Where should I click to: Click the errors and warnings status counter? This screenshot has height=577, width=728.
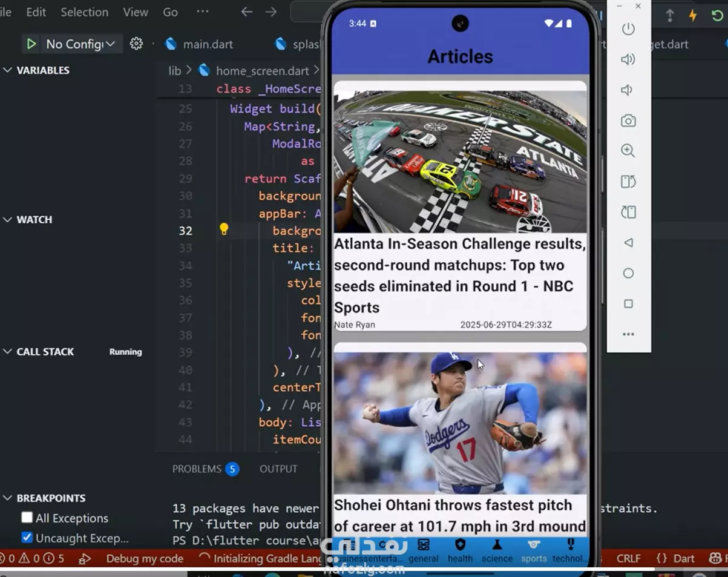tap(33, 558)
